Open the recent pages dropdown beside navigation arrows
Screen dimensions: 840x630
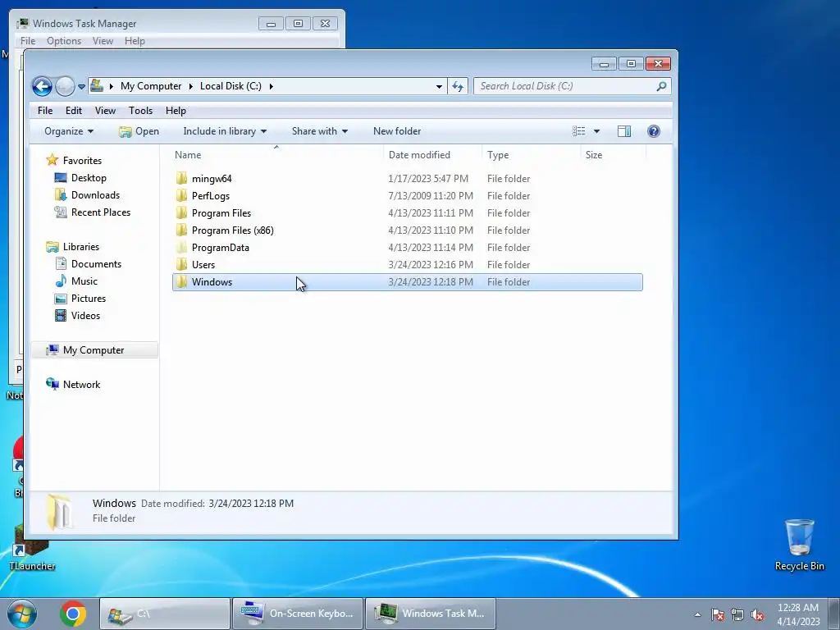pyautogui.click(x=81, y=86)
